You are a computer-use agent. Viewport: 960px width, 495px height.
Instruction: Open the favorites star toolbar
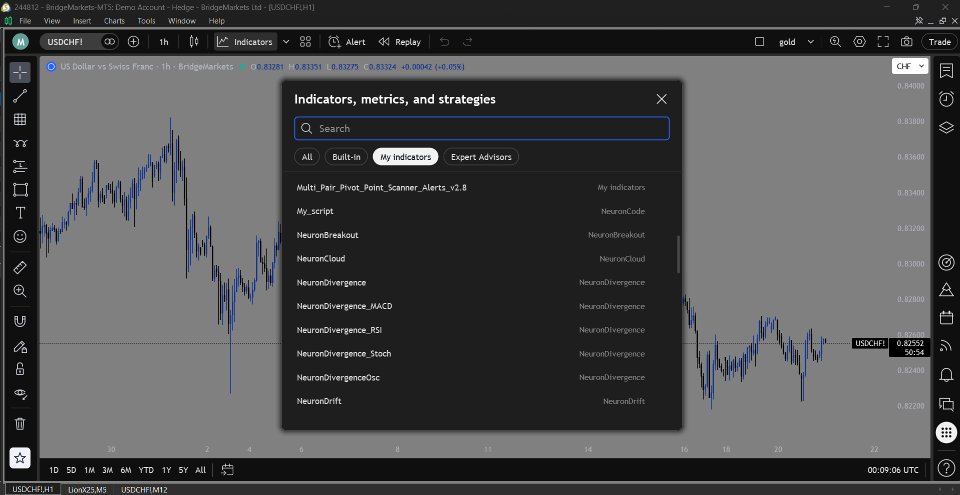(20, 458)
